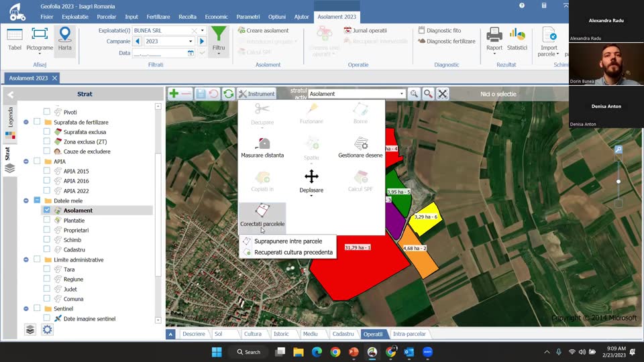
Task: Open the Campanie year dropdown
Action: (190, 42)
